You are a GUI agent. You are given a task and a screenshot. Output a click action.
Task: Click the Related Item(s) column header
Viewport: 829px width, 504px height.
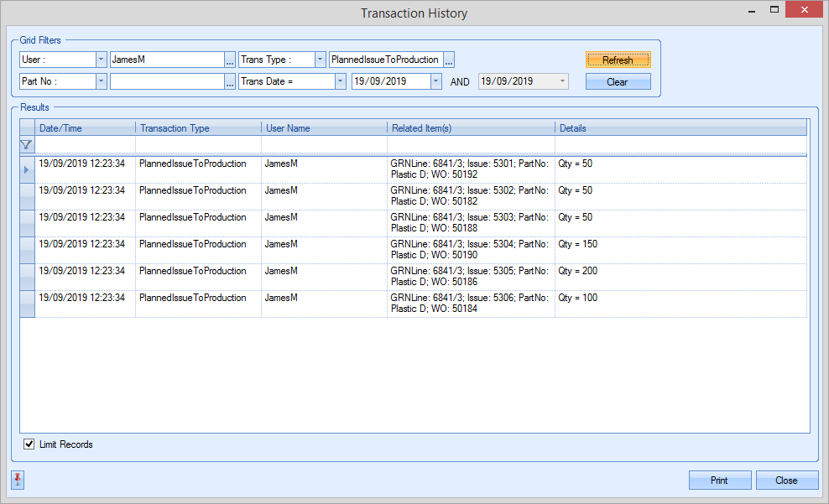click(x=470, y=128)
